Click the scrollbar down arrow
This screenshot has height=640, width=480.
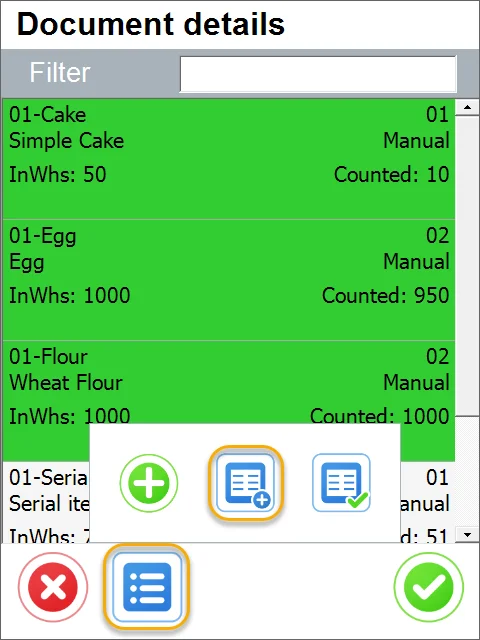[467, 534]
